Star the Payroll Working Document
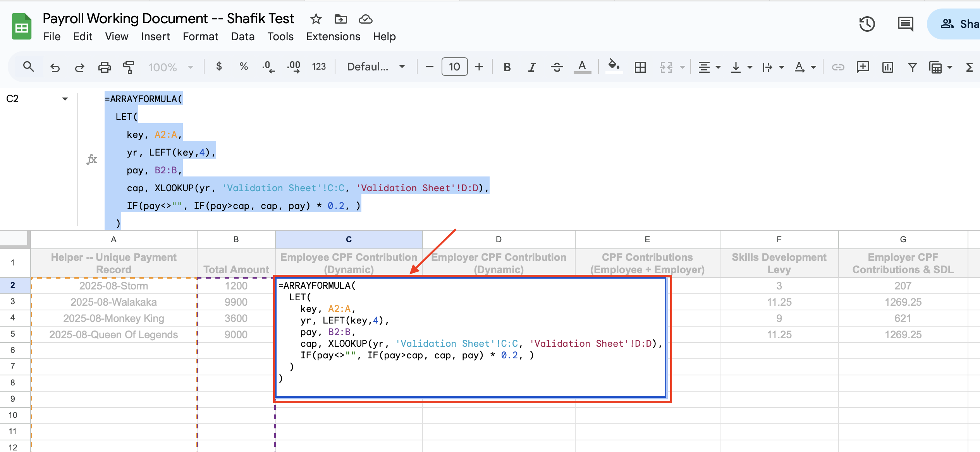Image resolution: width=980 pixels, height=452 pixels. pyautogui.click(x=316, y=19)
